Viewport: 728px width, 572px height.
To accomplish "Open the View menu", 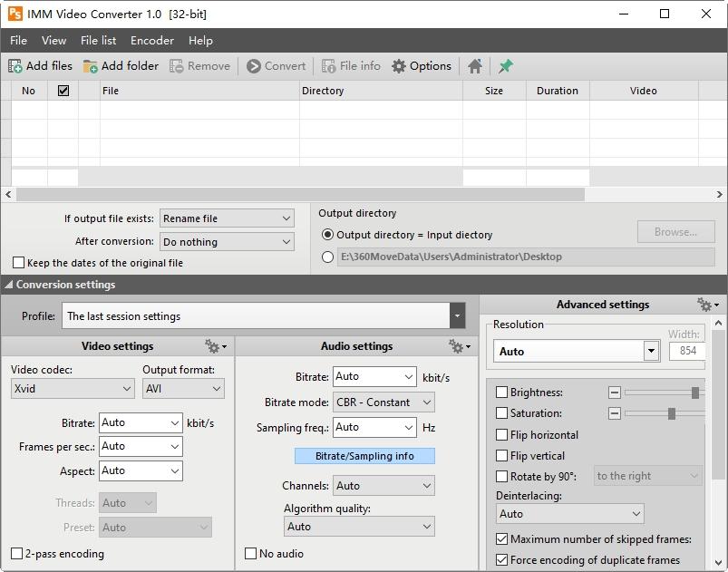I will 53,41.
